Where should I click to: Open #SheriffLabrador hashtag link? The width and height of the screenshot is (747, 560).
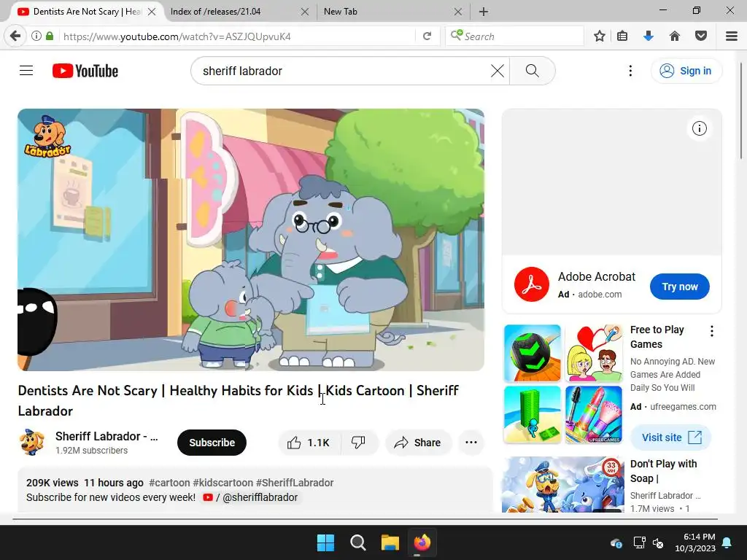295,483
